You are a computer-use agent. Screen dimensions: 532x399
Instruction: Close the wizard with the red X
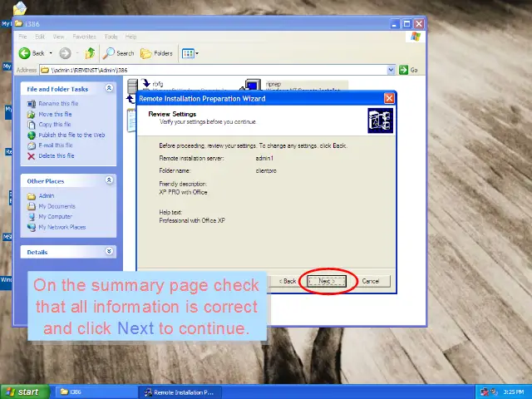(x=389, y=98)
